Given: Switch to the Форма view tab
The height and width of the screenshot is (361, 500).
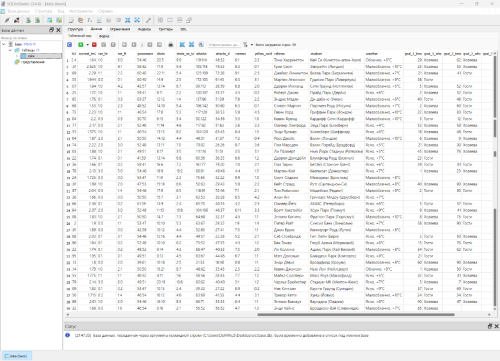Looking at the screenshot, I should (104, 36).
